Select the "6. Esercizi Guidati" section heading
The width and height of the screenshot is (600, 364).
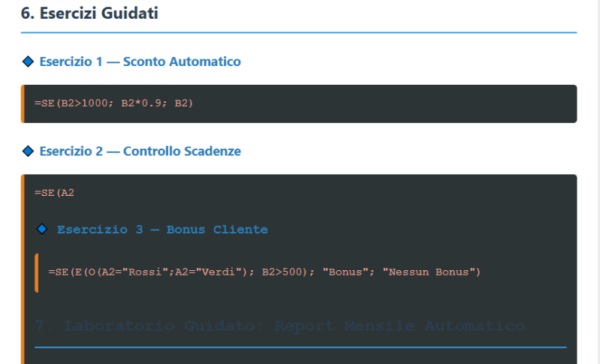click(x=89, y=13)
